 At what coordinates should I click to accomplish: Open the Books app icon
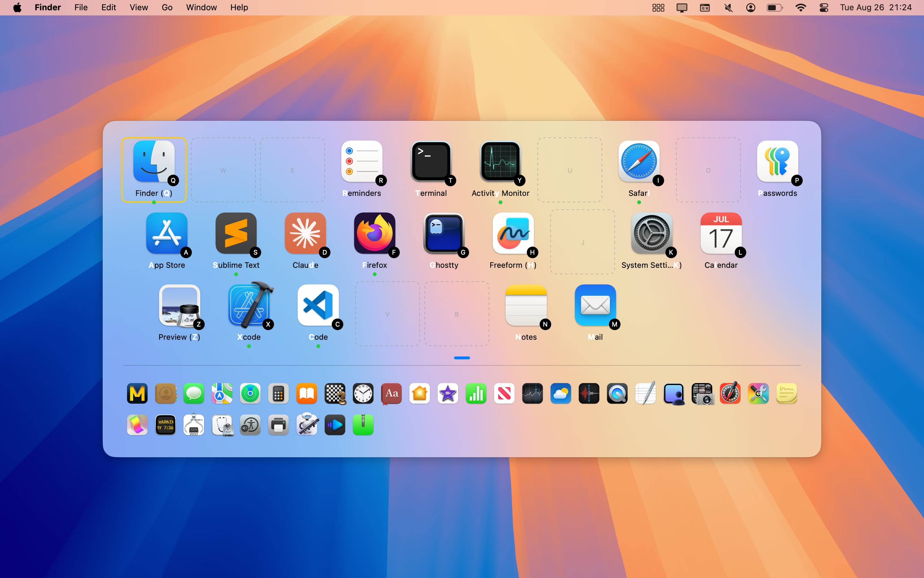coord(307,393)
